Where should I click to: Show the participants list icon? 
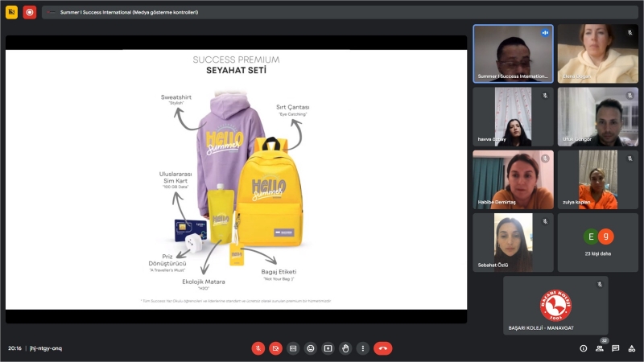[600, 348]
